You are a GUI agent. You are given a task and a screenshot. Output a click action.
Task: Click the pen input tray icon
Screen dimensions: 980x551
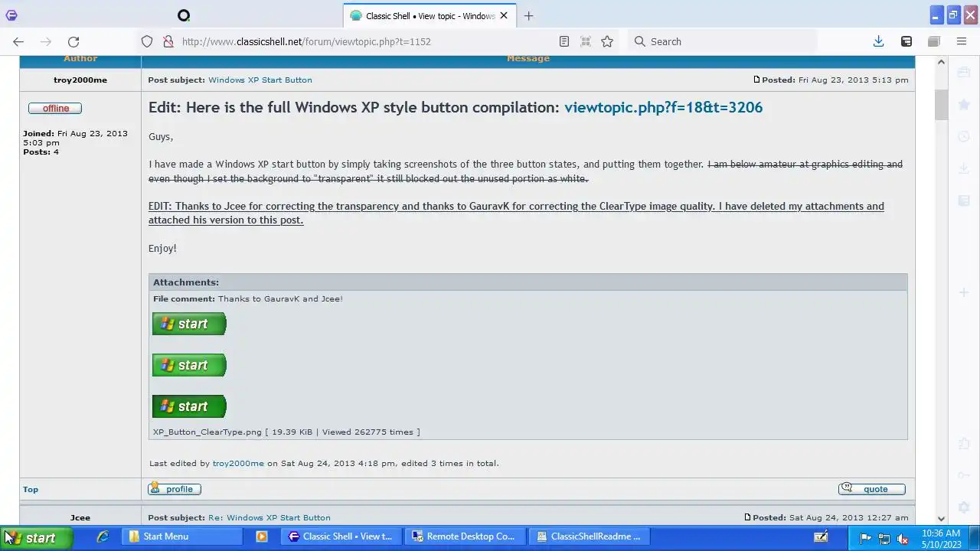click(821, 537)
